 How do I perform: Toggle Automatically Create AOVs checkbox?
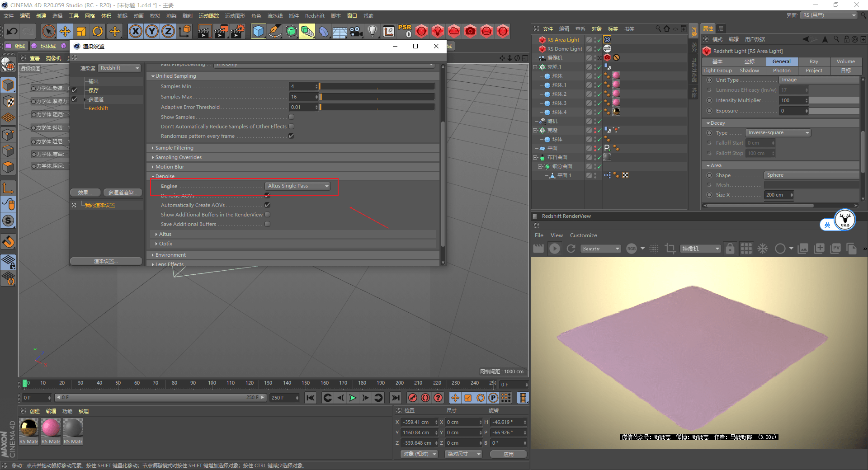coord(268,205)
